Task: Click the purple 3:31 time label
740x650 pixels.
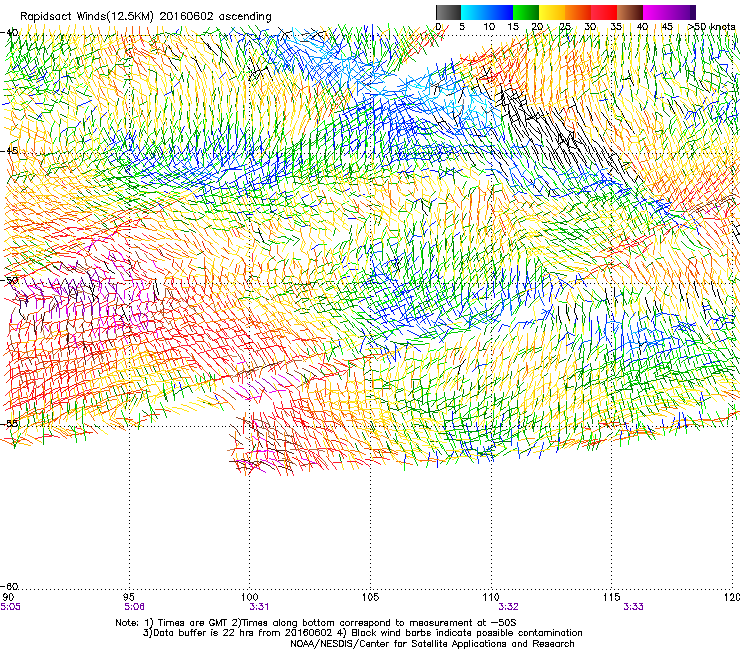Action: point(259,607)
